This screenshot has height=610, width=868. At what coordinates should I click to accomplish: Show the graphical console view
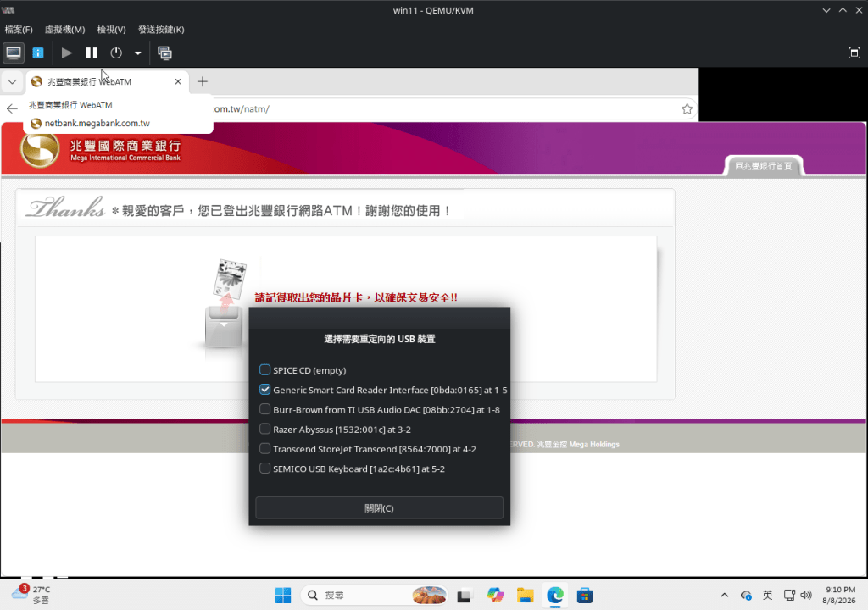pyautogui.click(x=14, y=53)
